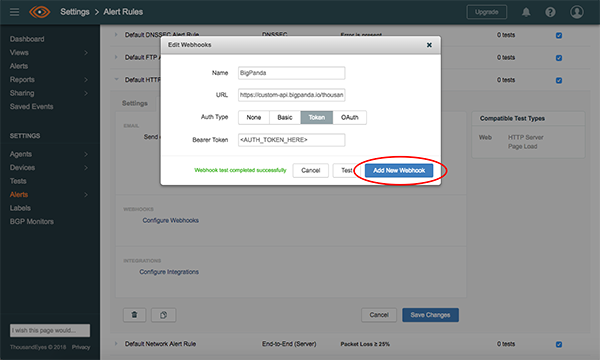600x360 pixels.
Task: Click Settings in the breadcrumb
Action: [x=75, y=12]
